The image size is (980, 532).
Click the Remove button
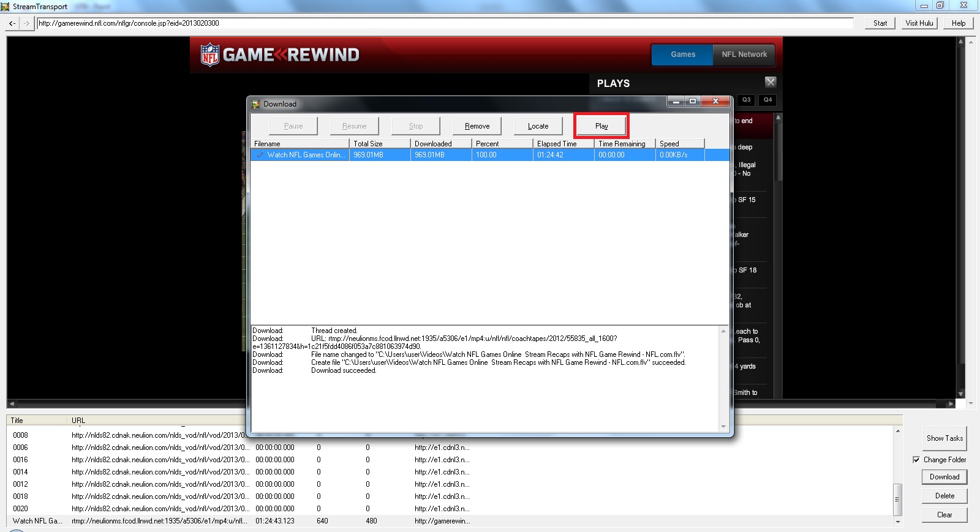tap(477, 126)
